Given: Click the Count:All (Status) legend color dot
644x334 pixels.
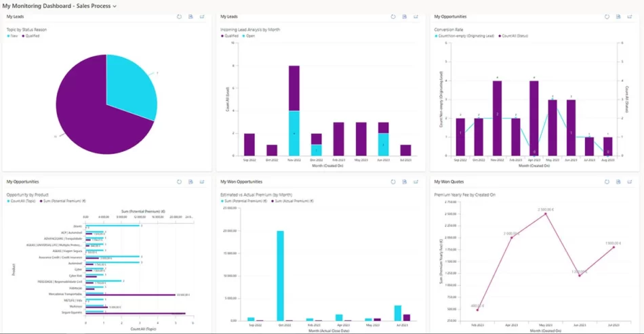Looking at the screenshot, I should click(x=500, y=36).
